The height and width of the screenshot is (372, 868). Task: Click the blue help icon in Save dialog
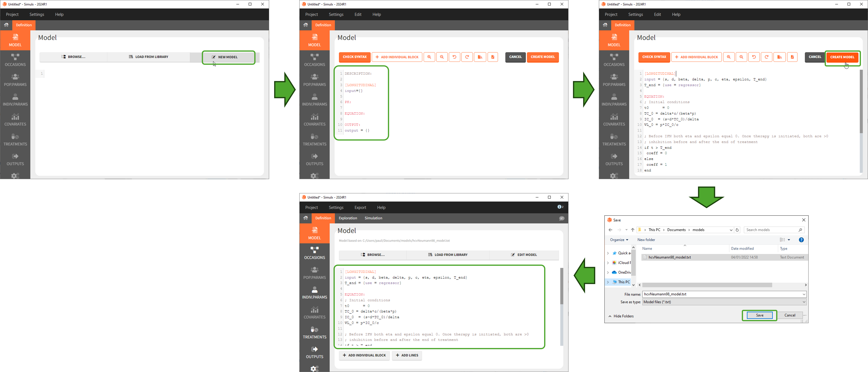801,240
